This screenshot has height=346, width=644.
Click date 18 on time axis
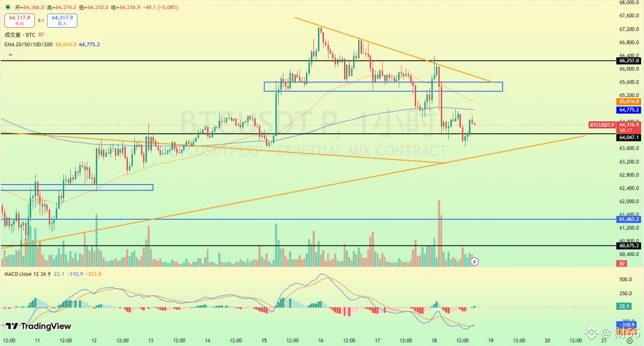(433, 341)
